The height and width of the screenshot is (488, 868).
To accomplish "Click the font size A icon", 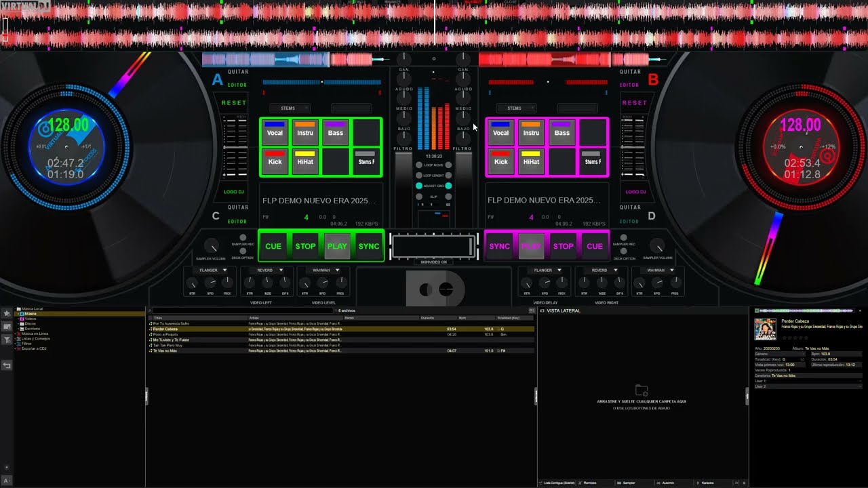I will pos(7,481).
